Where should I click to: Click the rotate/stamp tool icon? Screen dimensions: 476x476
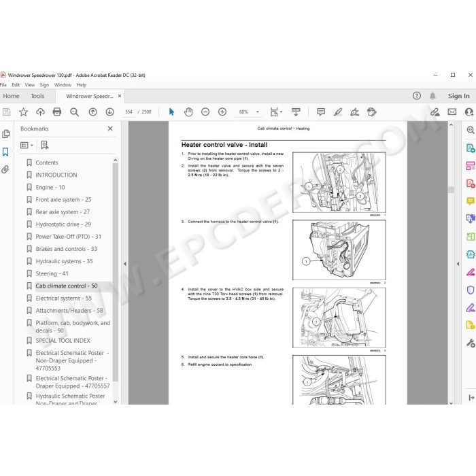(371, 112)
